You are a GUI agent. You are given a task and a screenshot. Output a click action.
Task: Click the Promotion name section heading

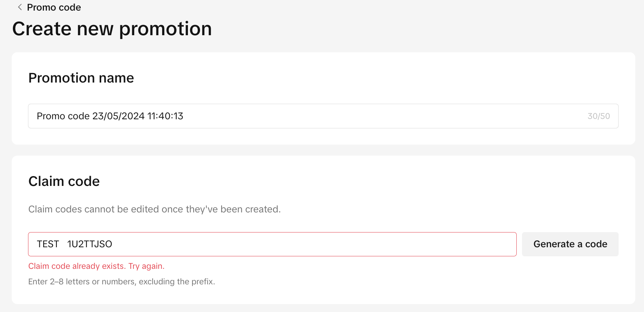(x=81, y=78)
